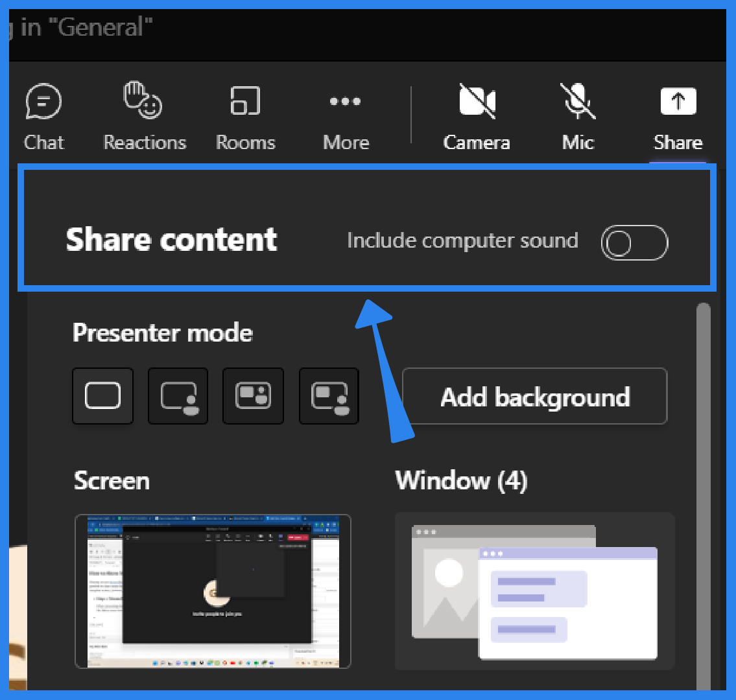
Task: Select Reporter presenter mode
Action: click(329, 396)
